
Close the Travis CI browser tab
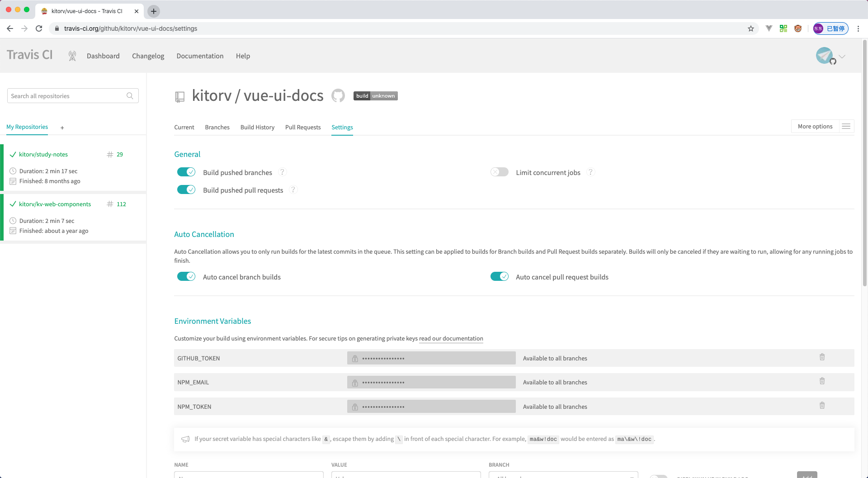click(x=137, y=11)
